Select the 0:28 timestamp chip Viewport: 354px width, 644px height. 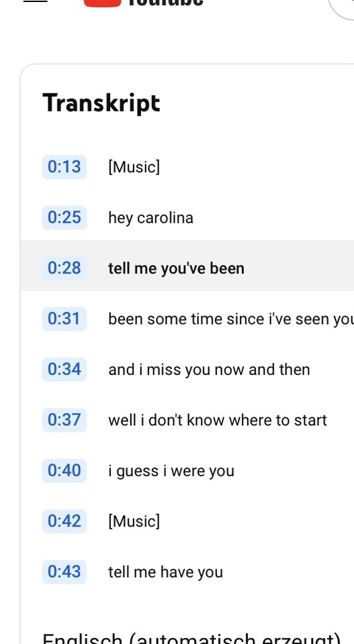64,268
